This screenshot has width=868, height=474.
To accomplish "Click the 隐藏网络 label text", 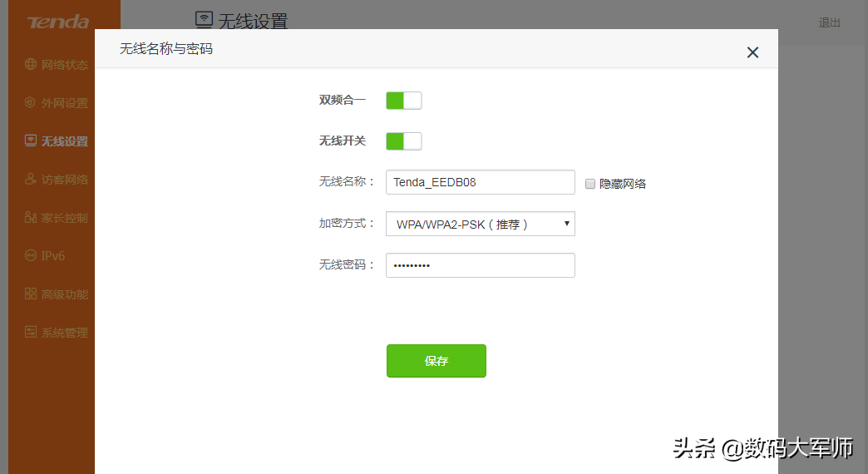I will (x=622, y=184).
